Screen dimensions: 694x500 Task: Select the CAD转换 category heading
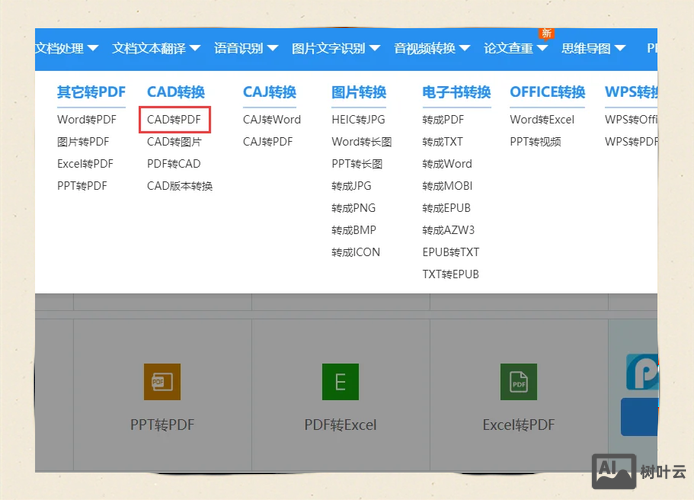(x=176, y=92)
